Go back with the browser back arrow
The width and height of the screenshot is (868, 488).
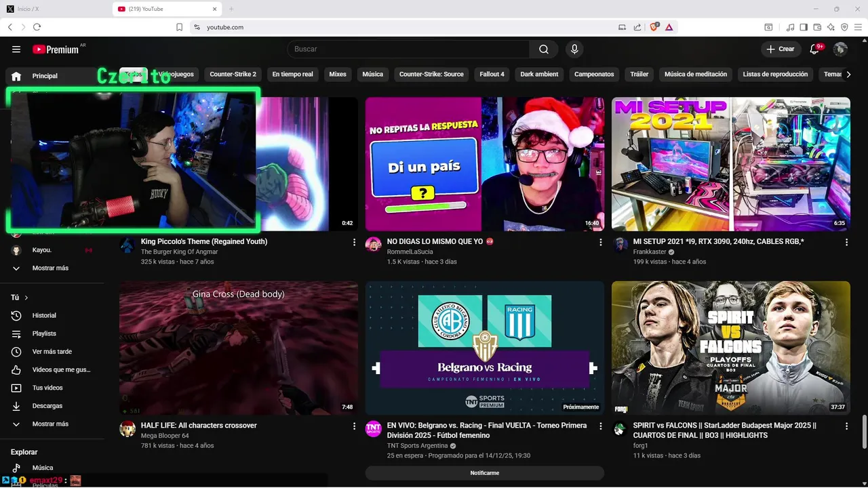pyautogui.click(x=10, y=27)
